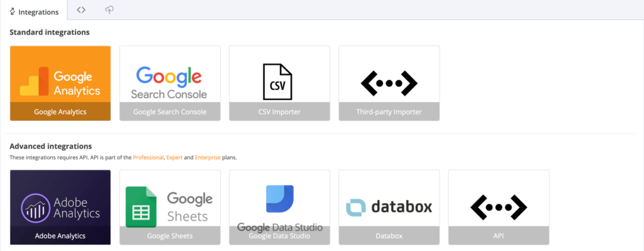Switch to the code brackets tab
The width and height of the screenshot is (644, 251).
(x=81, y=10)
